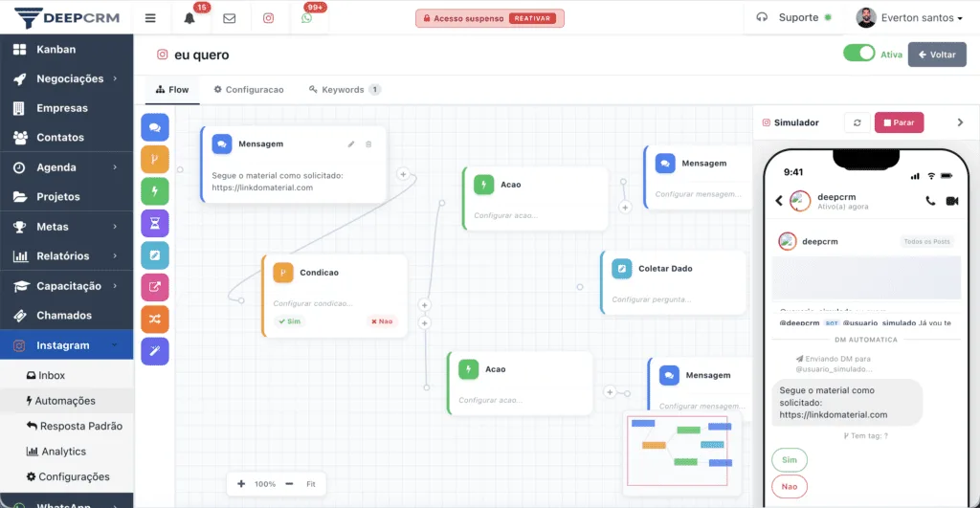Screen dimensions: 980x508
Task: Select orange shuffle tool in palette
Action: (x=155, y=320)
